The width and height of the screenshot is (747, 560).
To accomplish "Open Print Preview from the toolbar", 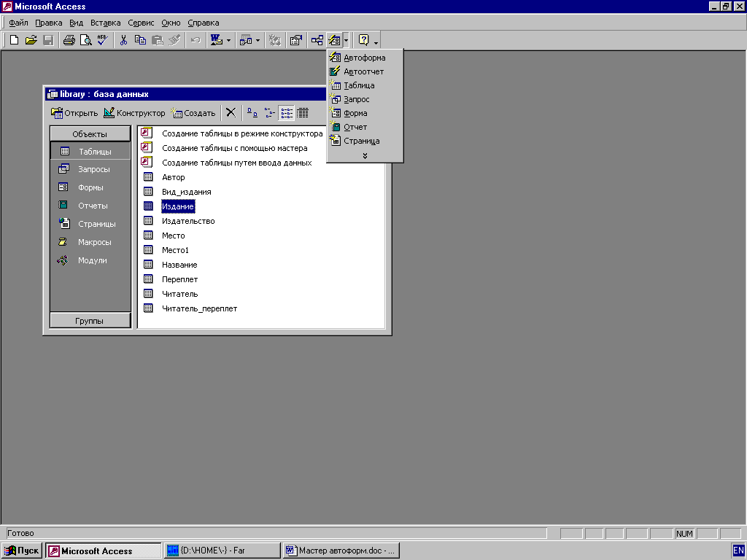I will click(x=86, y=41).
